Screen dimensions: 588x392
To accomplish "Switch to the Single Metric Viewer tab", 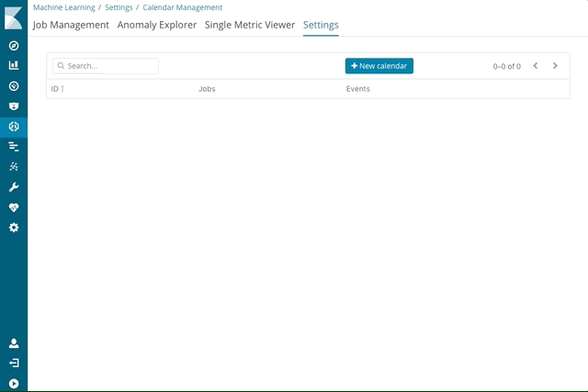I will [250, 25].
